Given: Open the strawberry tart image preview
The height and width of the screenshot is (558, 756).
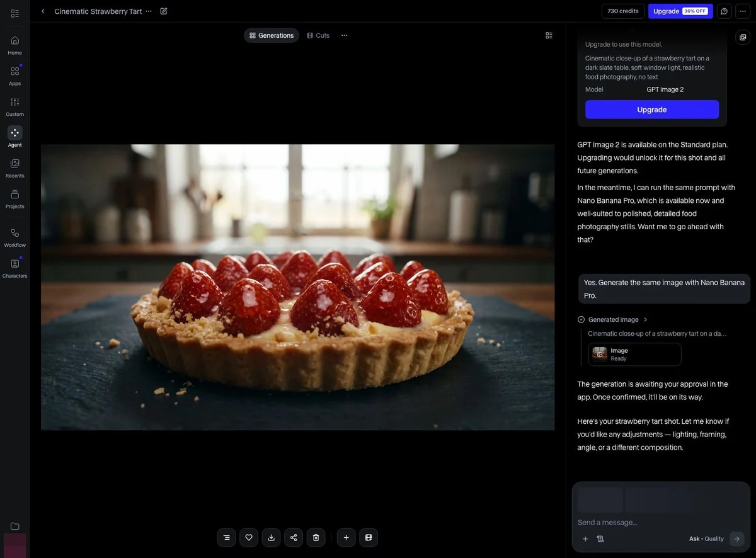Looking at the screenshot, I should coord(297,287).
